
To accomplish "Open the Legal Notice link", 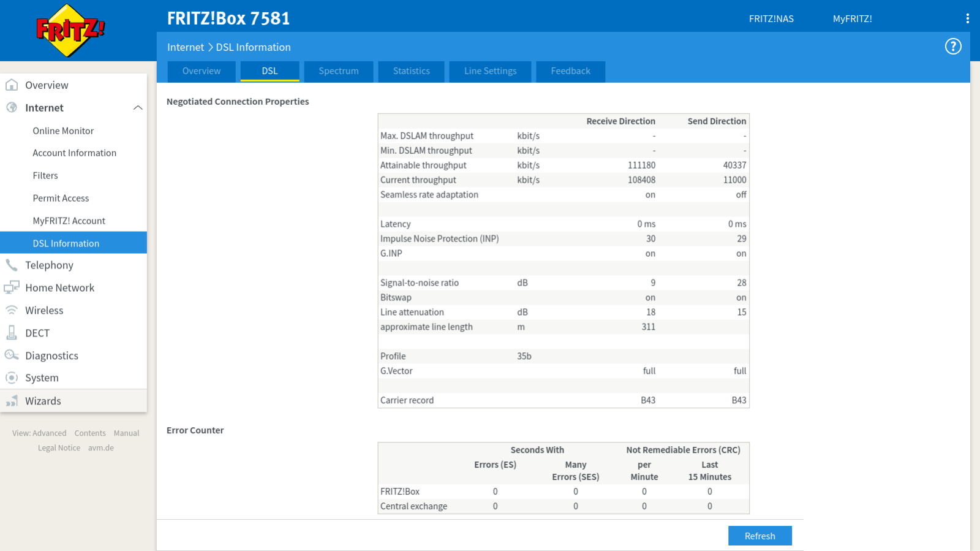I will click(59, 448).
